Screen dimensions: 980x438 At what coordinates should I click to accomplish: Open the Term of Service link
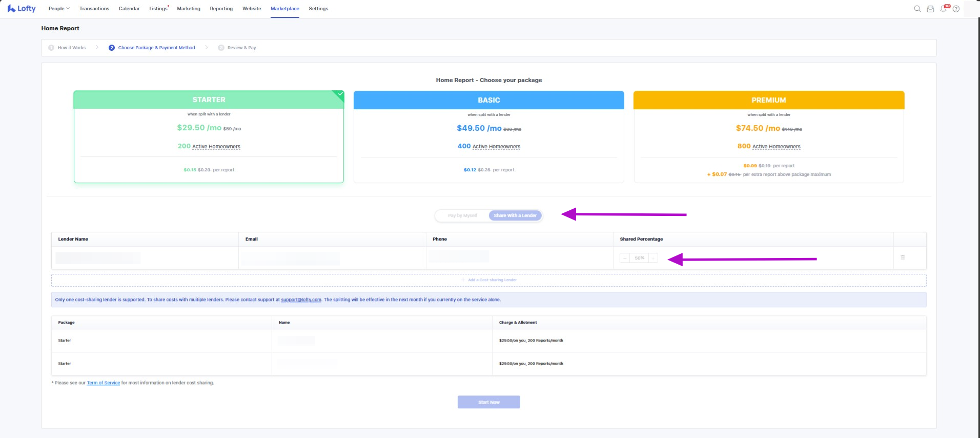click(103, 383)
